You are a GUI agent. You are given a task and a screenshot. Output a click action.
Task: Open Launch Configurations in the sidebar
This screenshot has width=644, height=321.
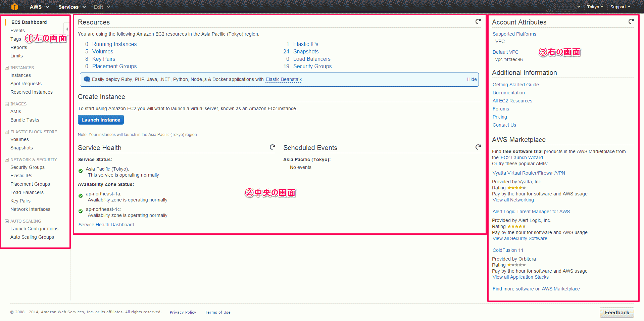[34, 229]
